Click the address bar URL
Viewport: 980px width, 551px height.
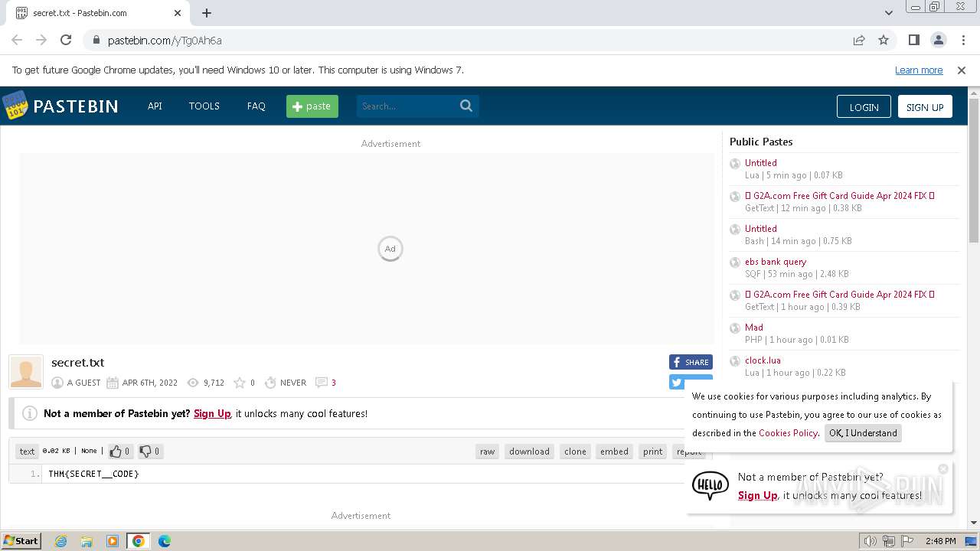coord(165,41)
